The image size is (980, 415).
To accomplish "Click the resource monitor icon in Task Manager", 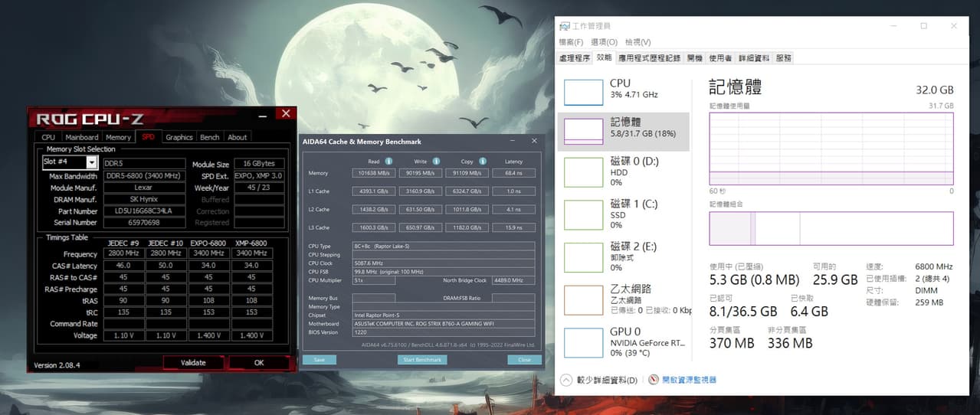I will coord(654,380).
